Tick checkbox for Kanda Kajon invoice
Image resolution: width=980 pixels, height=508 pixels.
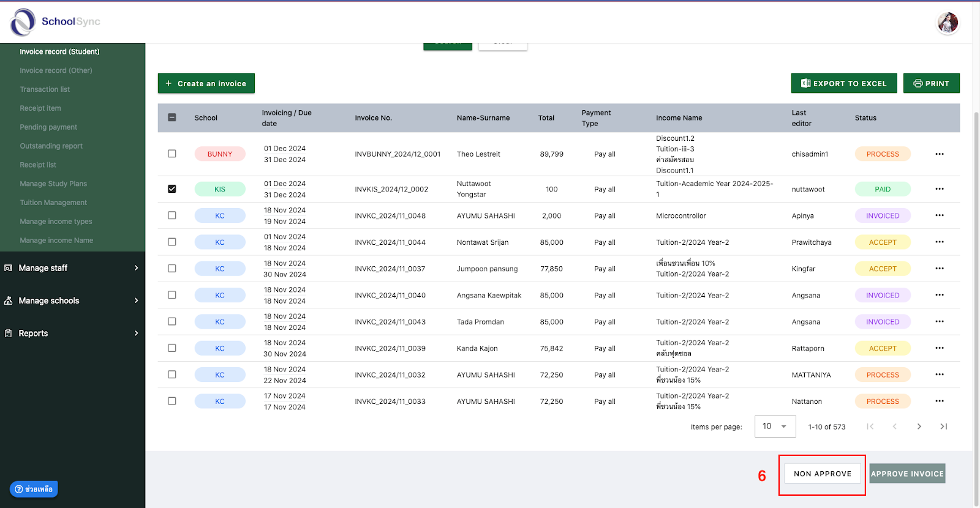click(x=172, y=348)
